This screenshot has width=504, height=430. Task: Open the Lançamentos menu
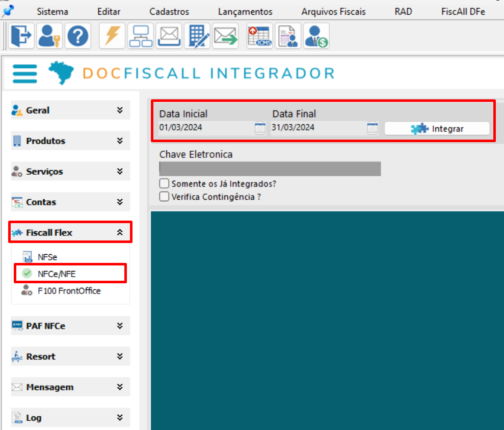(x=245, y=12)
